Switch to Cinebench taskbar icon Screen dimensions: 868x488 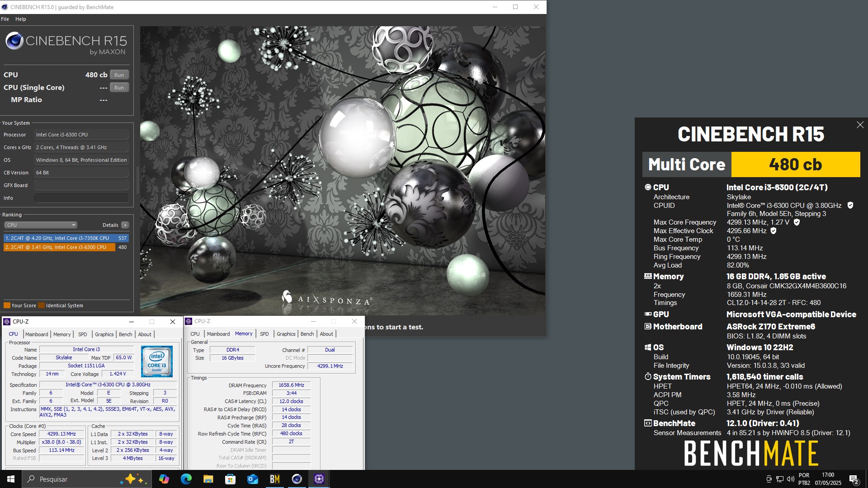297,479
